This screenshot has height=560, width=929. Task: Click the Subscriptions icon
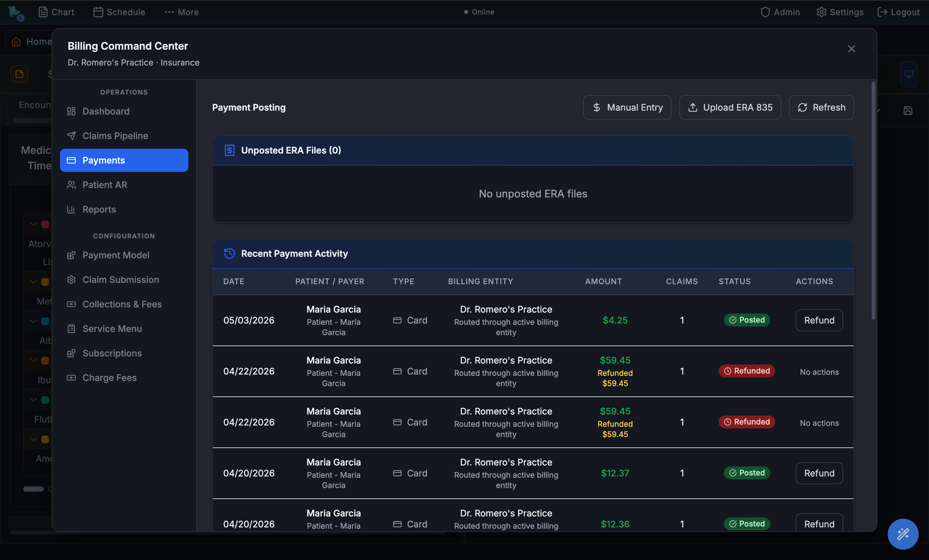pos(71,353)
